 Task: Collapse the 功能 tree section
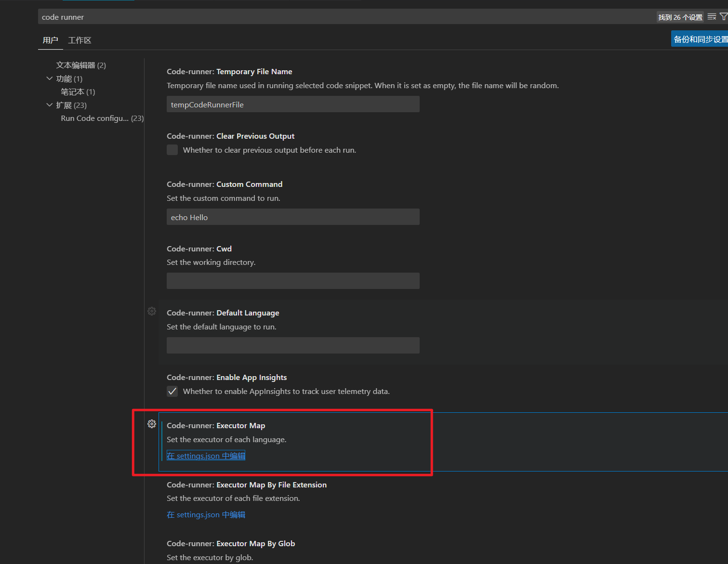tap(50, 78)
